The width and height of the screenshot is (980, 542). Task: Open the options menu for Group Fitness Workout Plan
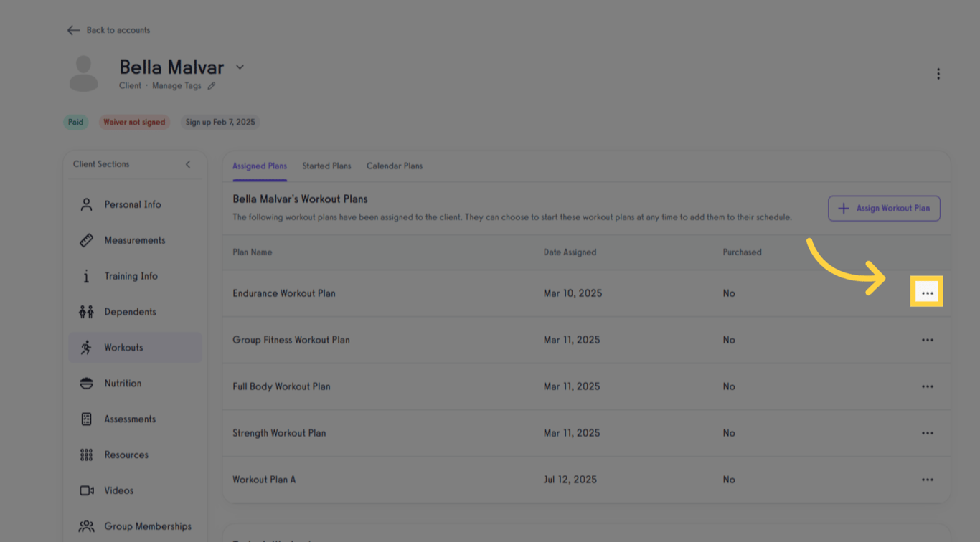(x=927, y=340)
